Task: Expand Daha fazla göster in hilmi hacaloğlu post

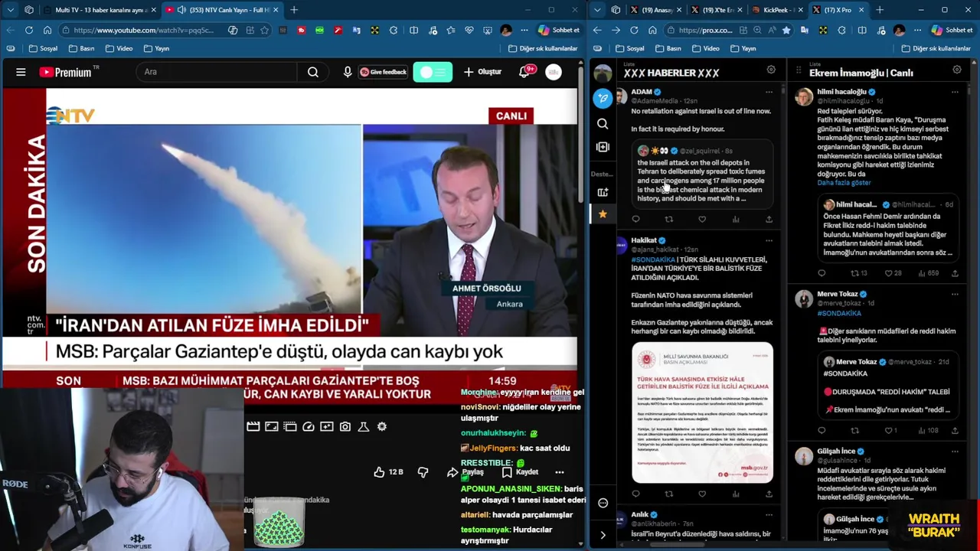Action: click(844, 183)
